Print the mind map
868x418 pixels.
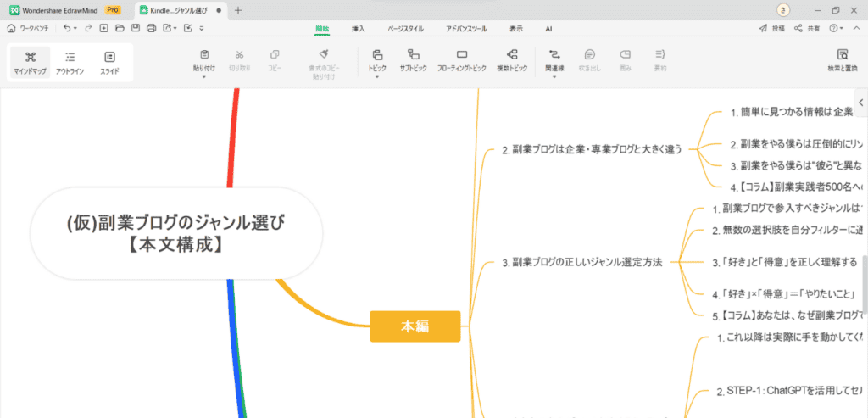point(151,28)
